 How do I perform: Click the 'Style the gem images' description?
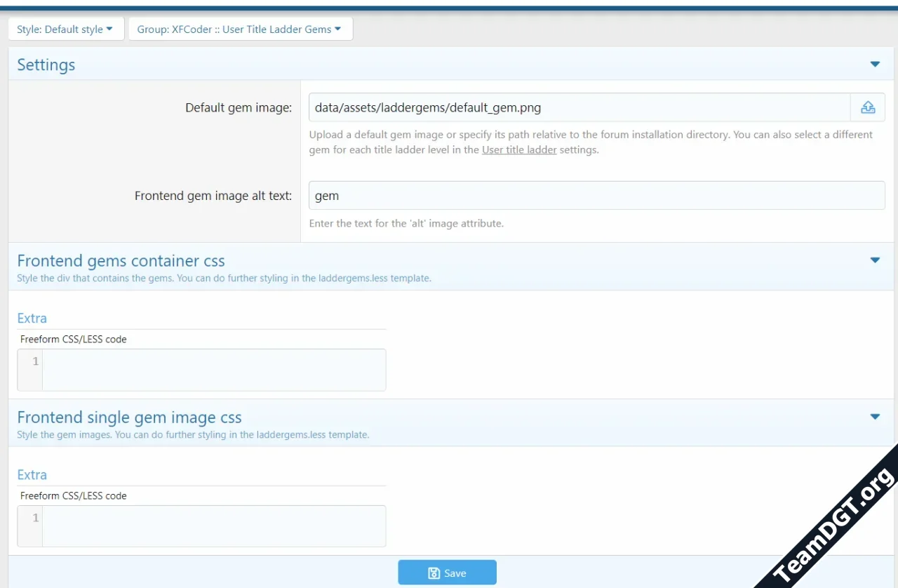(193, 434)
